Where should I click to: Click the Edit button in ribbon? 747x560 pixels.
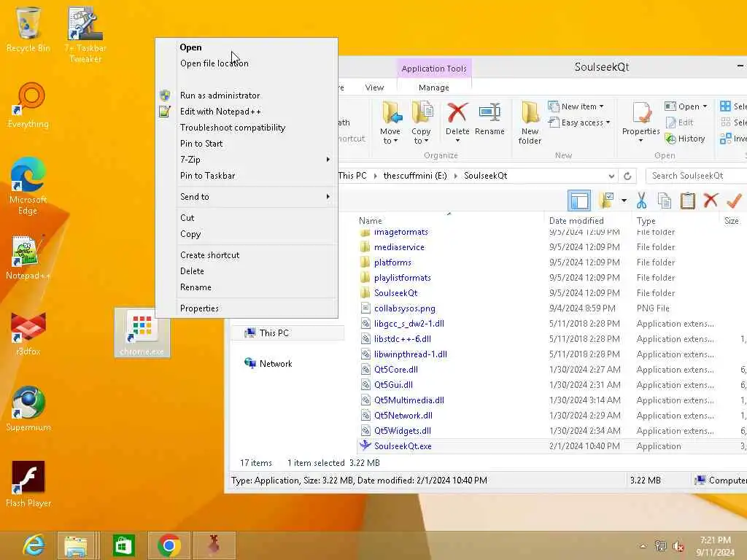click(680, 122)
